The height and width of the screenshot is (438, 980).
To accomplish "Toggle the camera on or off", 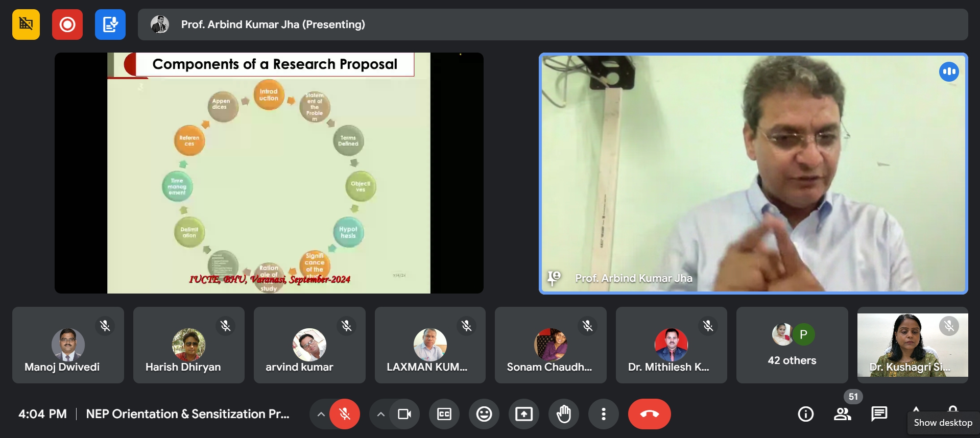I will pyautogui.click(x=404, y=414).
